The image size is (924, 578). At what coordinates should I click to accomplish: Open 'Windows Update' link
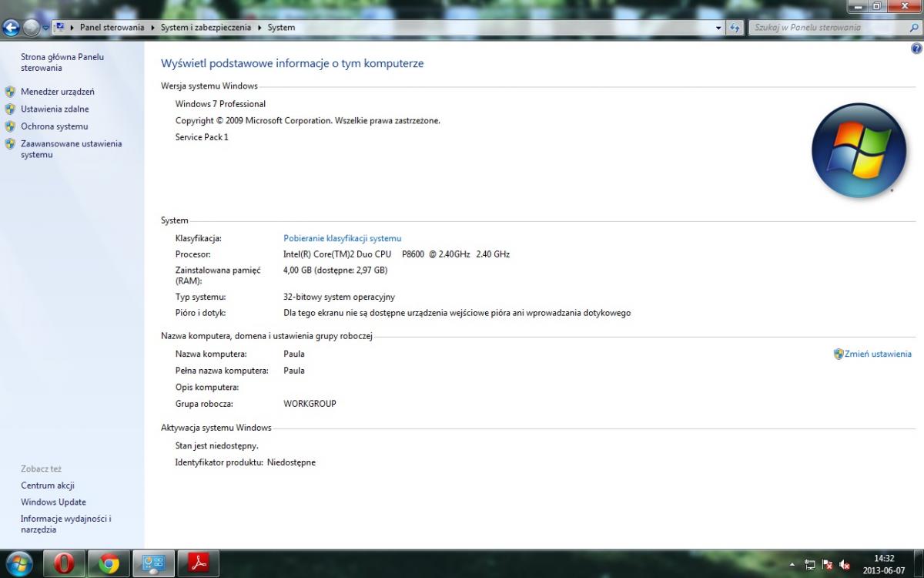click(x=53, y=502)
